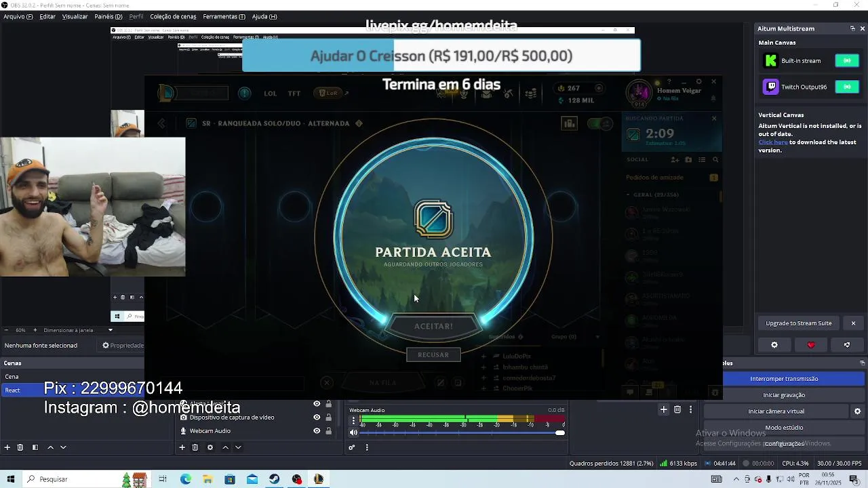Click the Twitch Output96 logo icon
The height and width of the screenshot is (488, 868).
coord(771,87)
